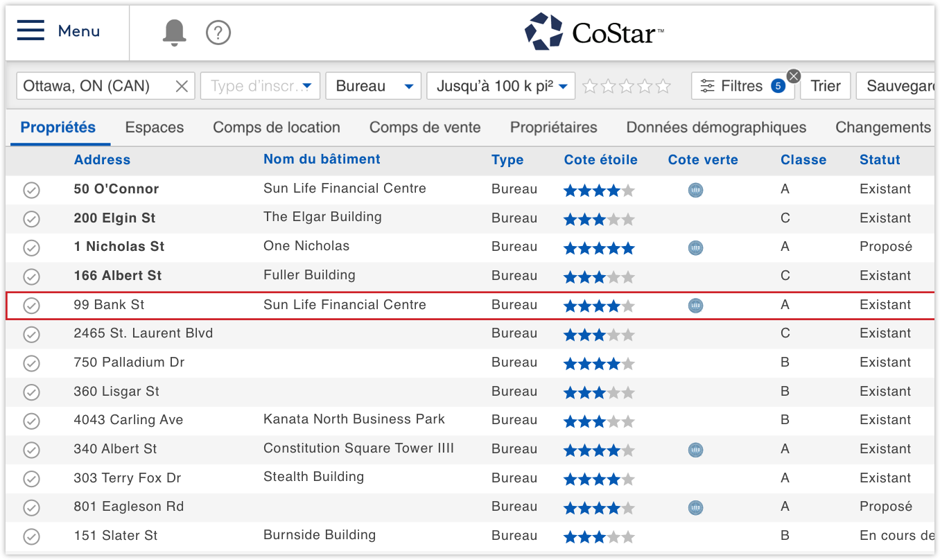The height and width of the screenshot is (560, 940).
Task: Click LEED badge for 340 Albert St
Action: 695,450
